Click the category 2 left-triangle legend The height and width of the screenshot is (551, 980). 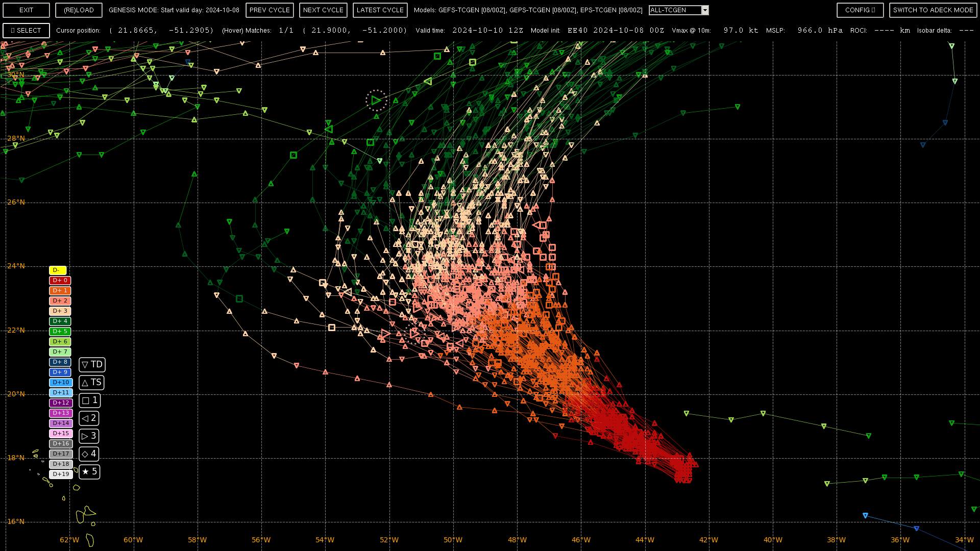(x=89, y=418)
